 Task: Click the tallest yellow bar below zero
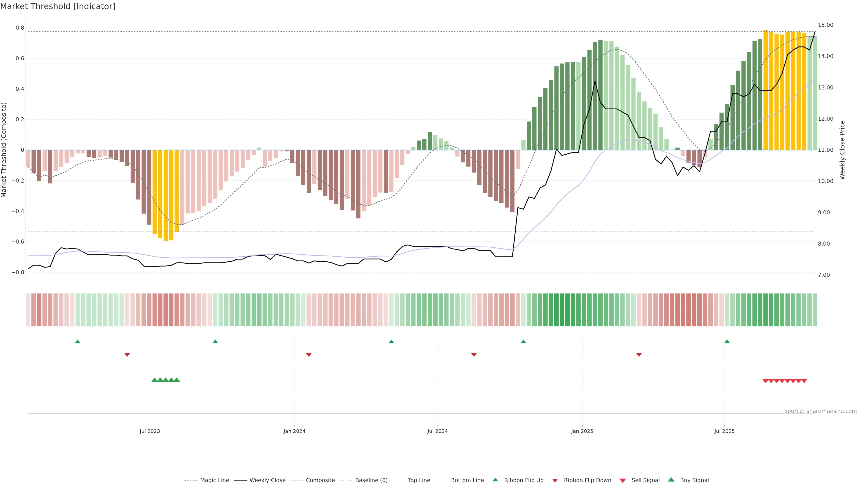[x=165, y=195]
